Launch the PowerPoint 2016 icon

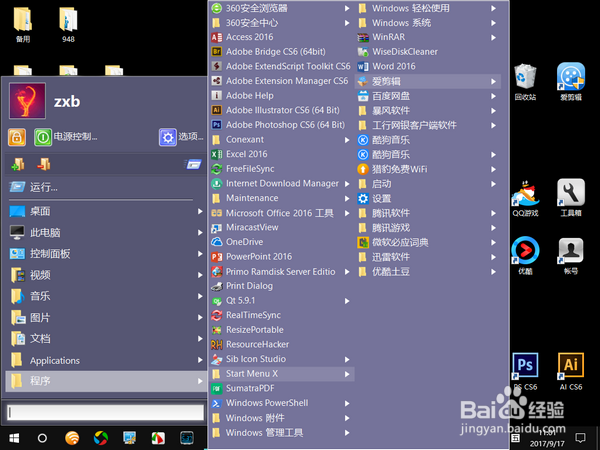pos(217,257)
